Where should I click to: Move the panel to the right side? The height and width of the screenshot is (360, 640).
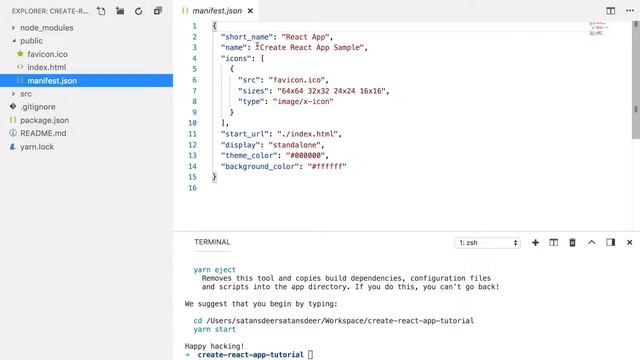(611, 242)
